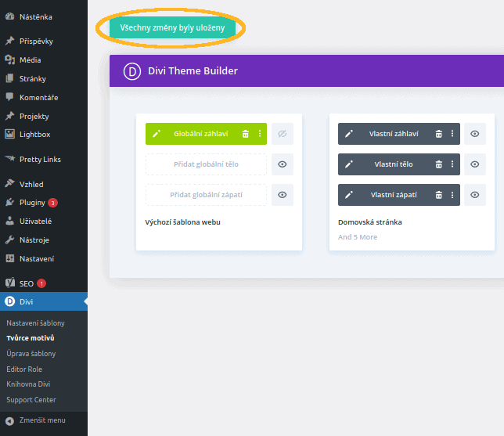Click the Divi D icon in sidebar
The height and width of the screenshot is (436, 504).
click(10, 301)
